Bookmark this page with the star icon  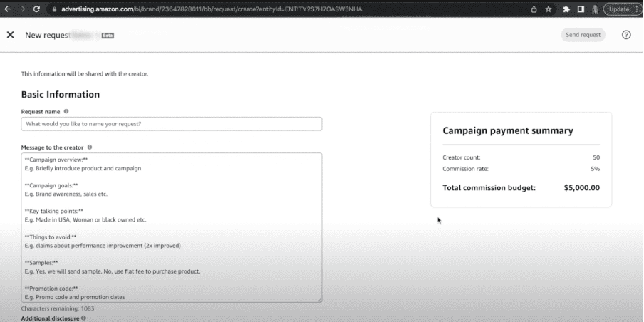(x=549, y=9)
